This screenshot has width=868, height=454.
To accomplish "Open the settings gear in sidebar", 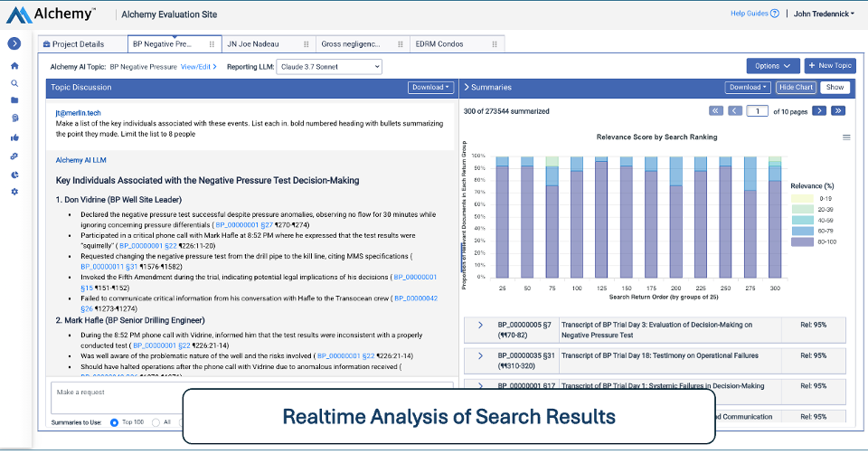I will click(x=14, y=192).
